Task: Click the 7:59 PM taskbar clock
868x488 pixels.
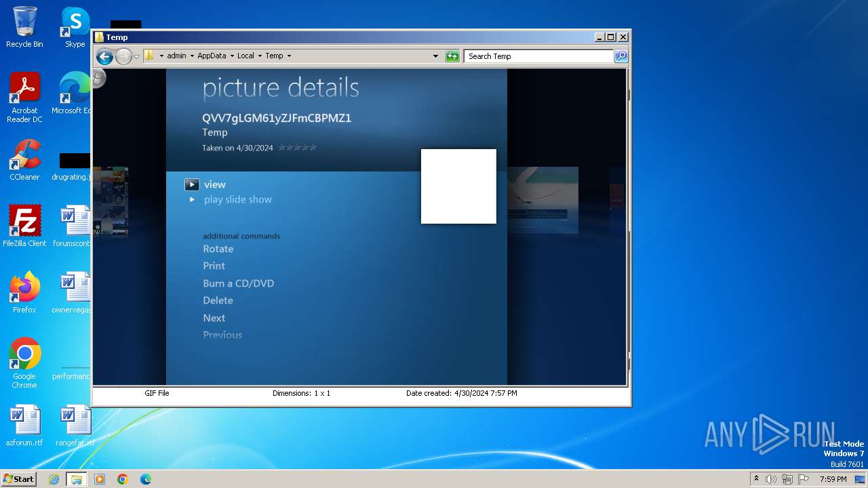Action: click(x=833, y=479)
